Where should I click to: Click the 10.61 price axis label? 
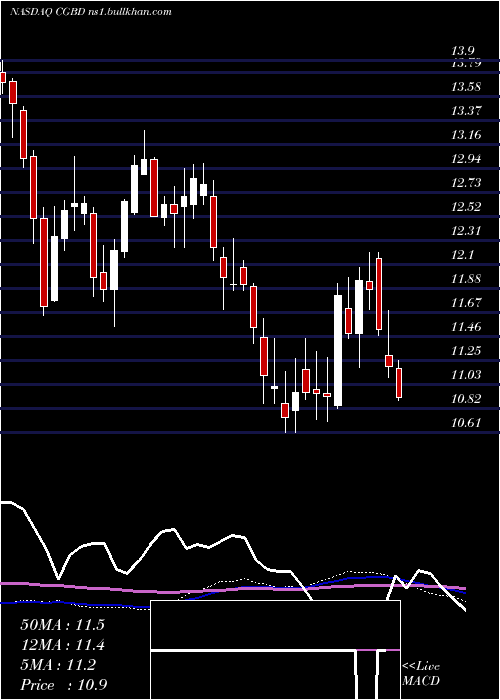(x=466, y=423)
